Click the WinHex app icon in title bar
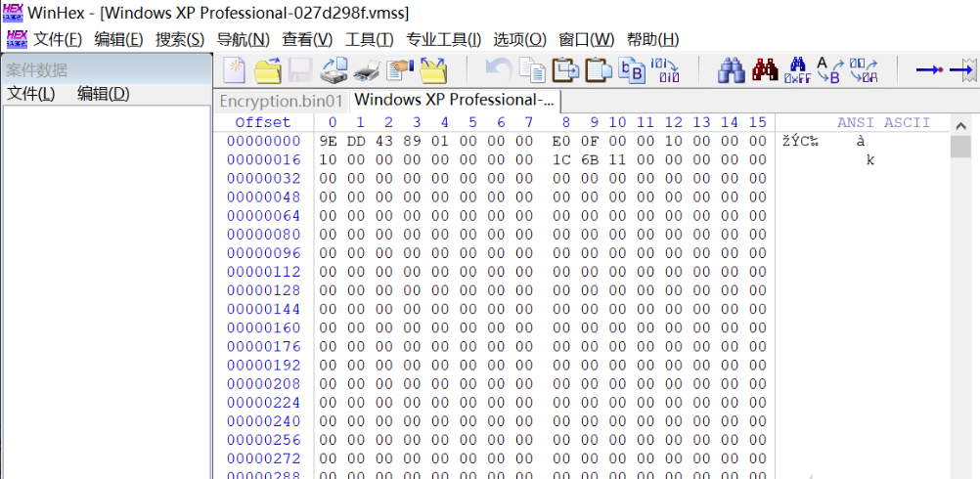 point(13,13)
